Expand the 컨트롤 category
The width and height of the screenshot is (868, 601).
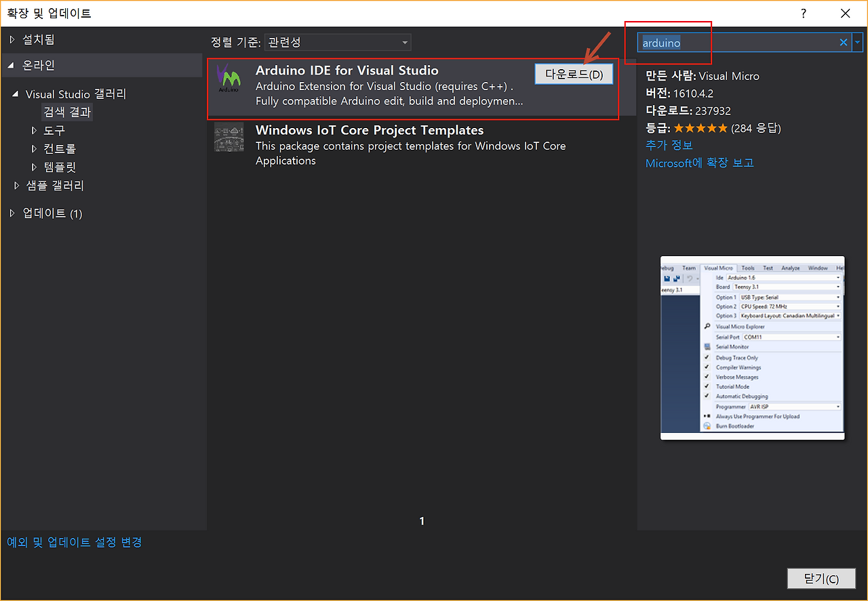coord(35,148)
